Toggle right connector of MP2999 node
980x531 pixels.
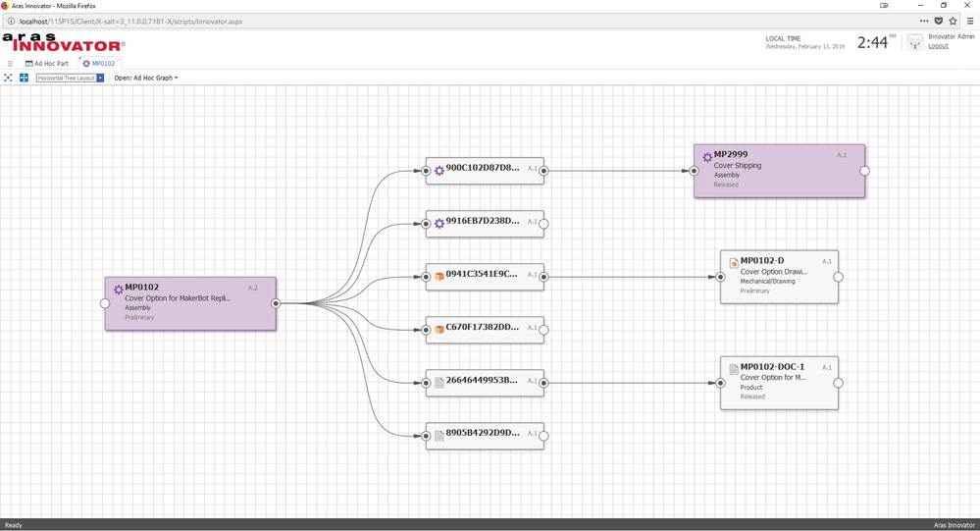tap(864, 171)
